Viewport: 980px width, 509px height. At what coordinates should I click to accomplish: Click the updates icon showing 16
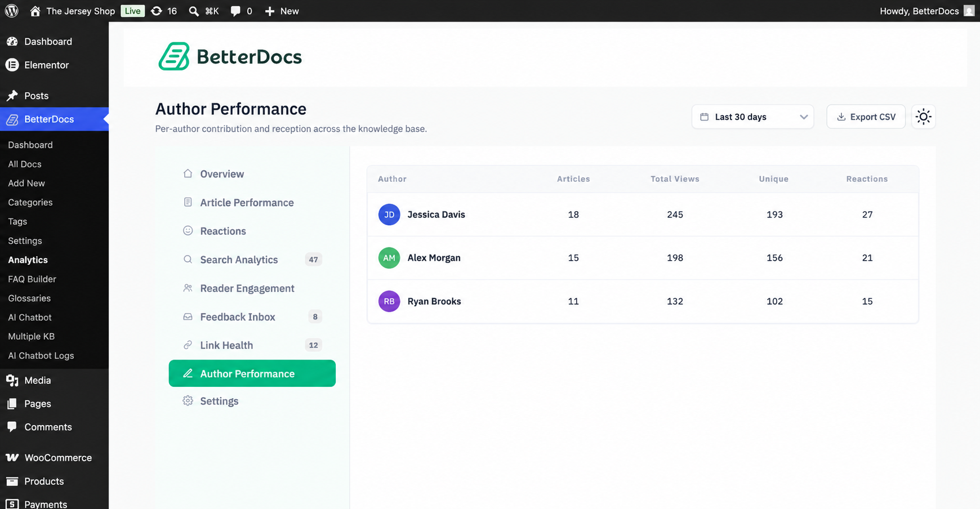(x=157, y=11)
